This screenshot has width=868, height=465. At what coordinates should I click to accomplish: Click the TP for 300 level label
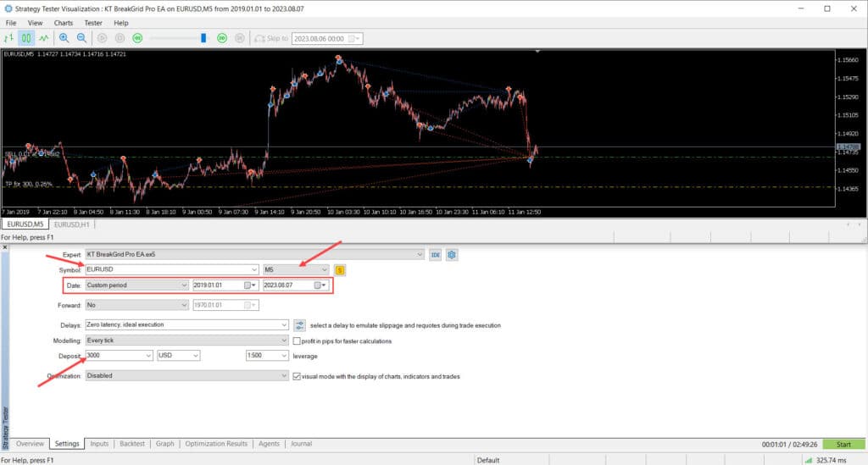29,184
